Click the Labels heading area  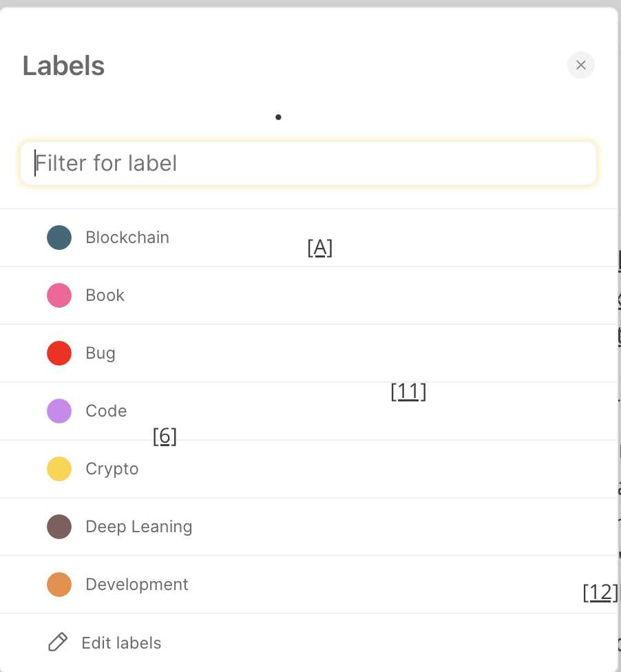click(x=64, y=65)
